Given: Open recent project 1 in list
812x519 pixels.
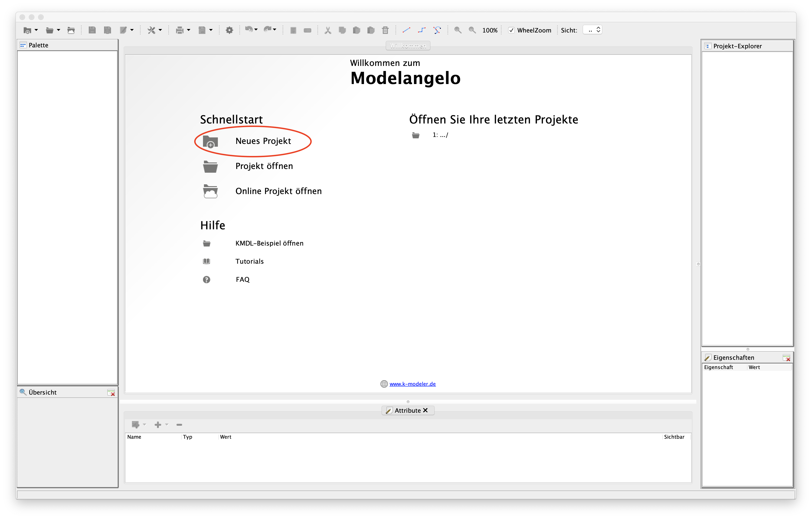Looking at the screenshot, I should tap(440, 135).
